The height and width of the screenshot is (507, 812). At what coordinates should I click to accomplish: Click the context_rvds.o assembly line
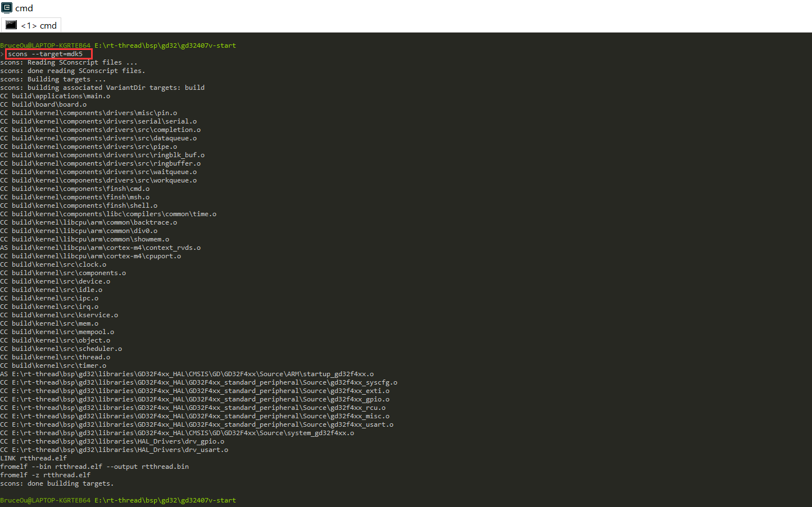pos(101,248)
